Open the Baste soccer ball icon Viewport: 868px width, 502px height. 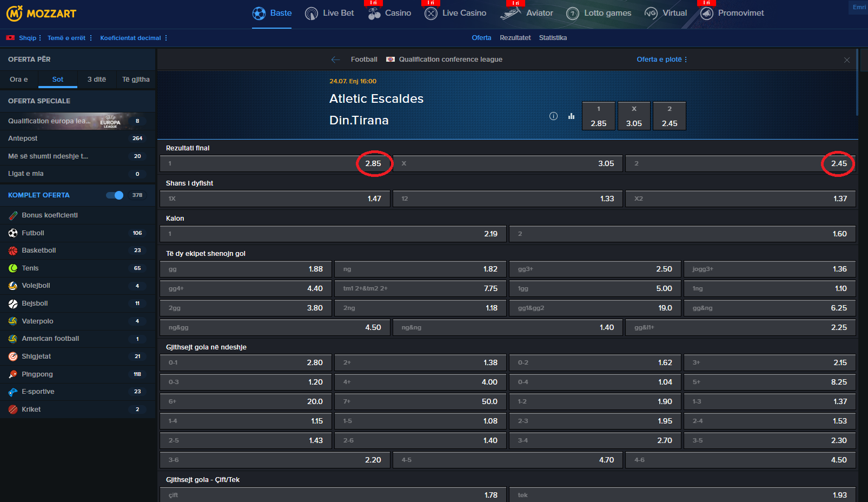tap(259, 14)
